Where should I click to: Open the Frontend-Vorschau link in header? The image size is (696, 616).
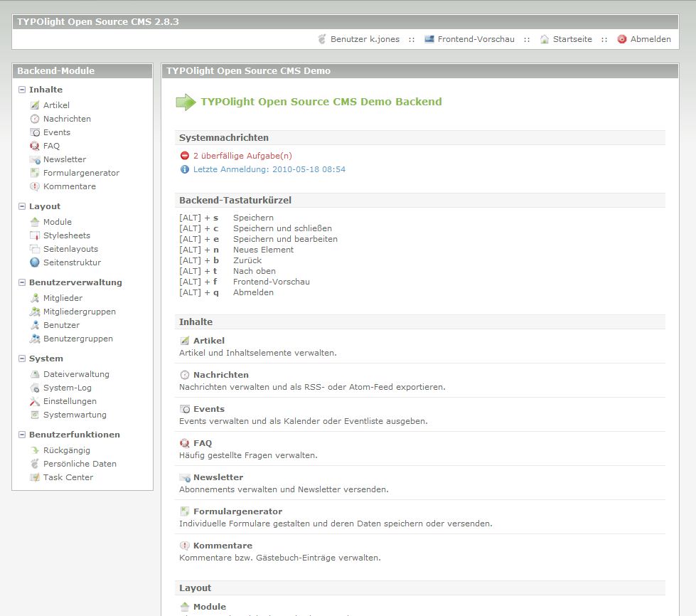tap(476, 39)
